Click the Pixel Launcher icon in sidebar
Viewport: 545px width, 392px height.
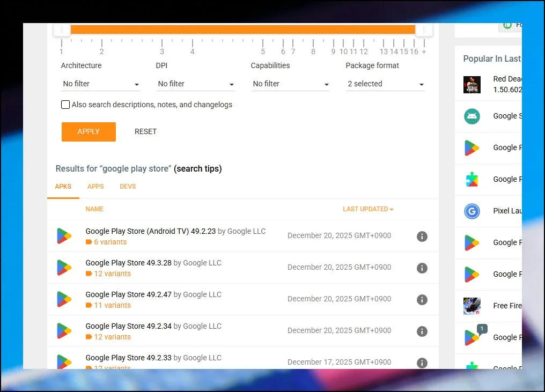472,211
